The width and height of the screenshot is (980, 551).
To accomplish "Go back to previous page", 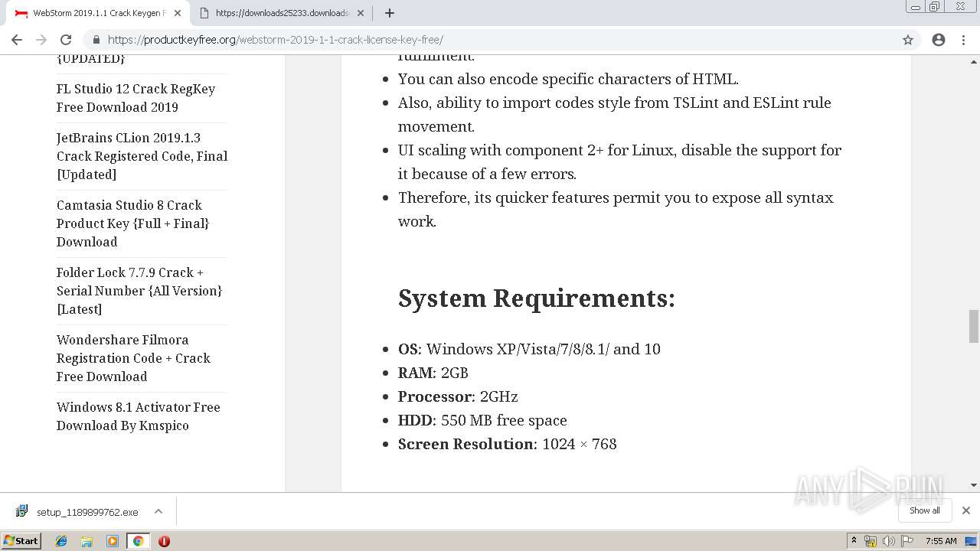I will (17, 40).
